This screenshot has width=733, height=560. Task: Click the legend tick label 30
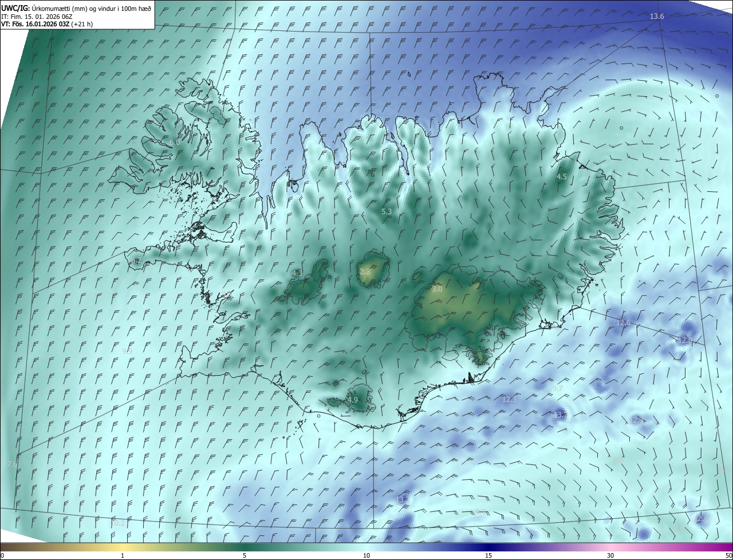click(x=610, y=555)
